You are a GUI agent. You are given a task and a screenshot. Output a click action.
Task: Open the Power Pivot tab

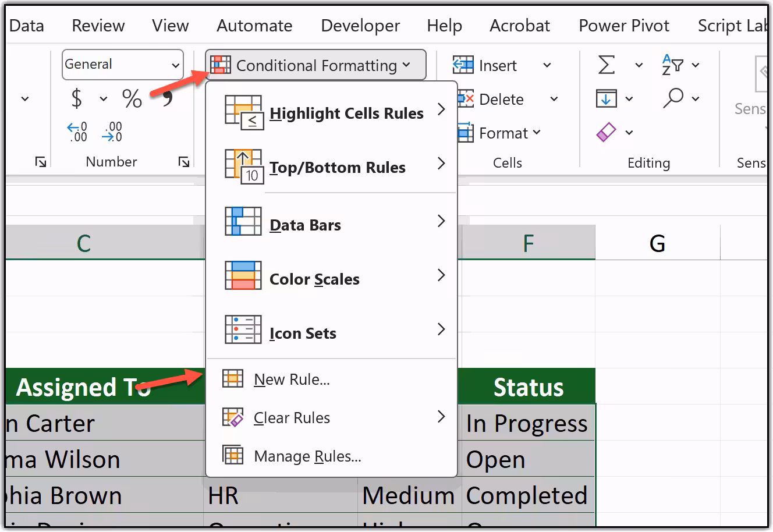click(624, 26)
